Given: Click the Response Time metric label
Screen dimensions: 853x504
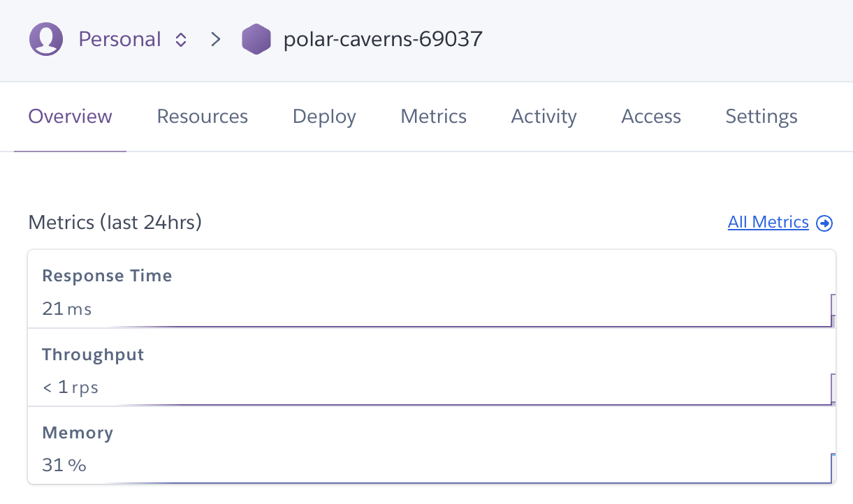Looking at the screenshot, I should (107, 276).
